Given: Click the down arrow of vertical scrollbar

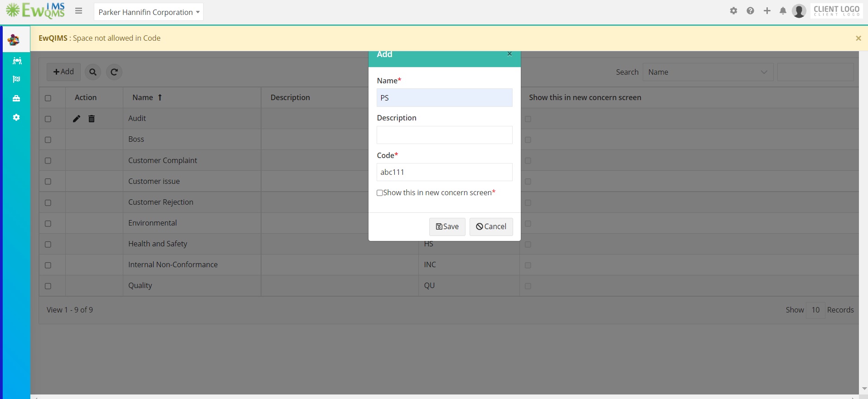Looking at the screenshot, I should click(x=864, y=389).
